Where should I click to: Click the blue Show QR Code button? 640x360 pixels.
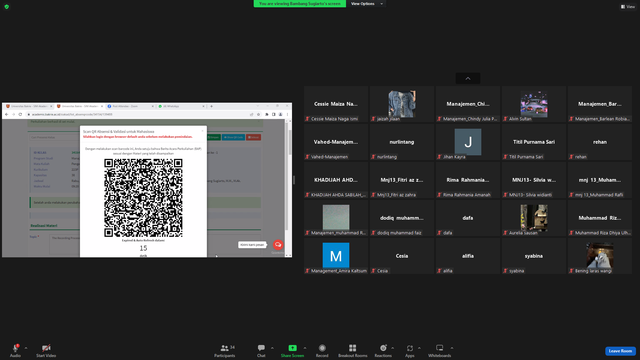(233, 137)
